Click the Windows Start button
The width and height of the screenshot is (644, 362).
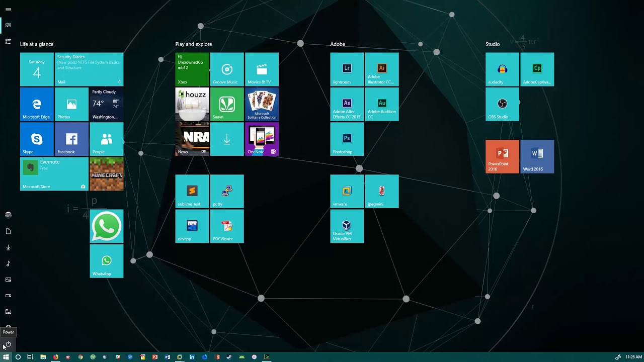pos(6,357)
